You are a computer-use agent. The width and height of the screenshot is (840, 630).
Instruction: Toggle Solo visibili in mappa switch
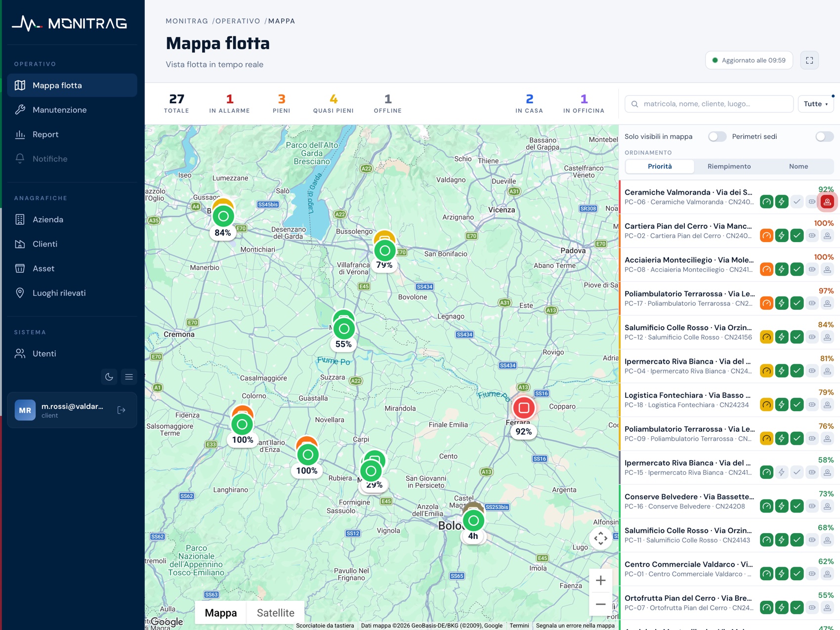point(717,136)
